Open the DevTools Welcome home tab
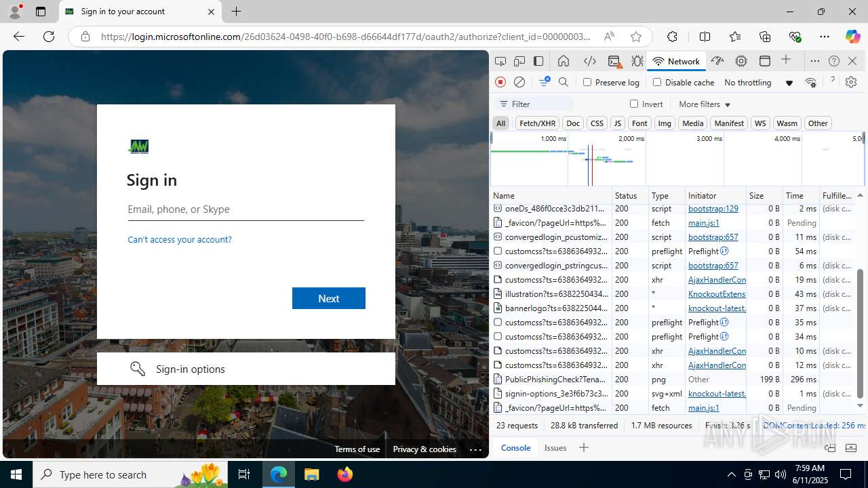 pos(564,61)
